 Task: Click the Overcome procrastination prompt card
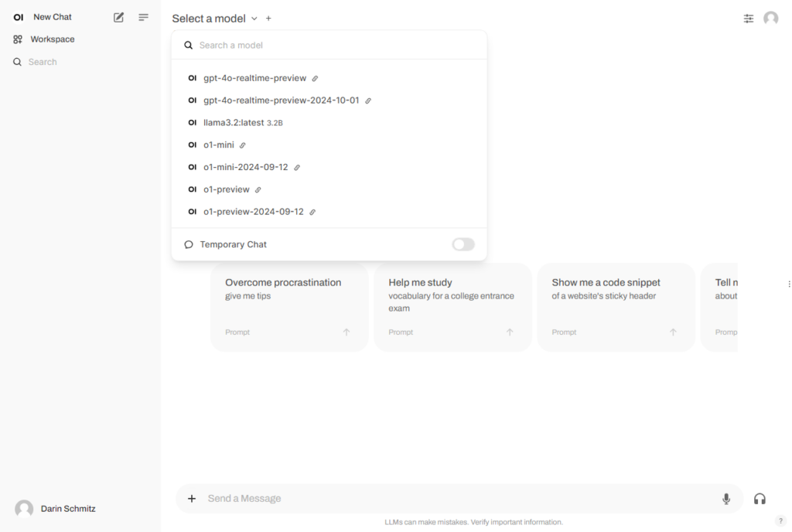289,307
